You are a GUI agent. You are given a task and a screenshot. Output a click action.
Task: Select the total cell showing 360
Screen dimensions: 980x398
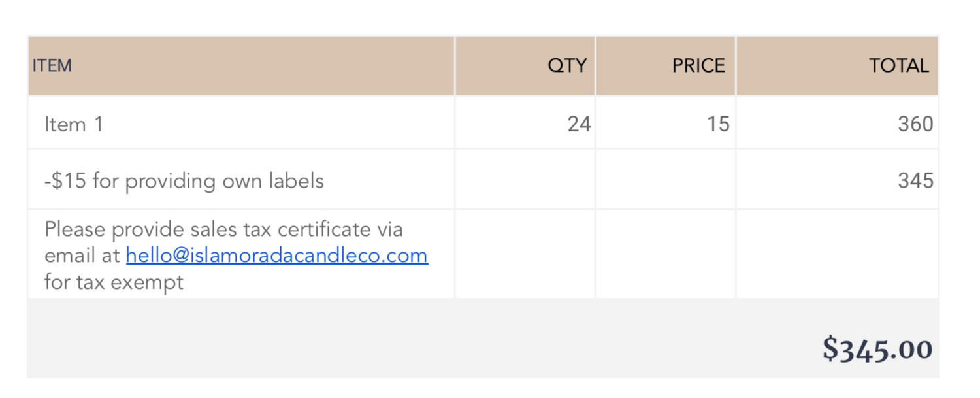pos(838,123)
